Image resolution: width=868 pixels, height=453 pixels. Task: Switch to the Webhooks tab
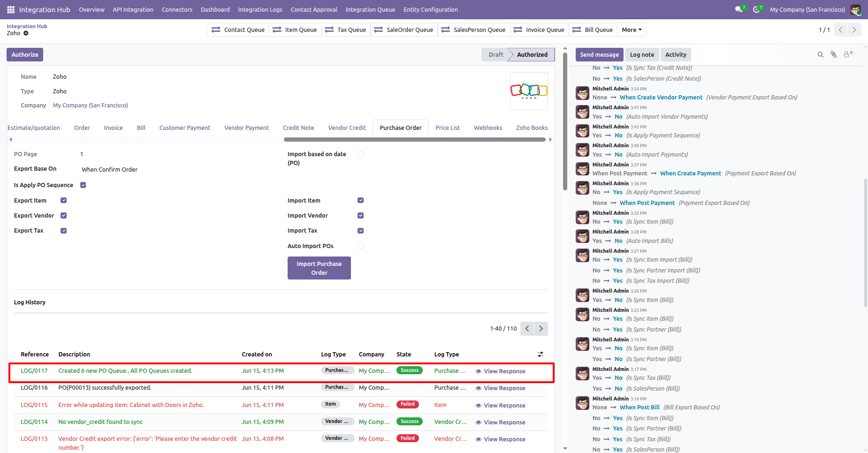tap(488, 128)
